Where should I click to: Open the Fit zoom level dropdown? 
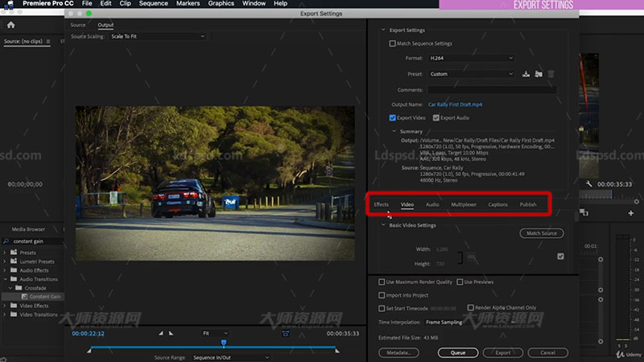(x=215, y=333)
